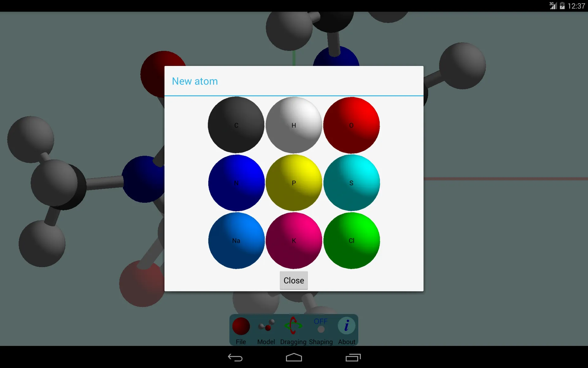Select Phosphorus atom from new atom dialog

click(x=294, y=183)
